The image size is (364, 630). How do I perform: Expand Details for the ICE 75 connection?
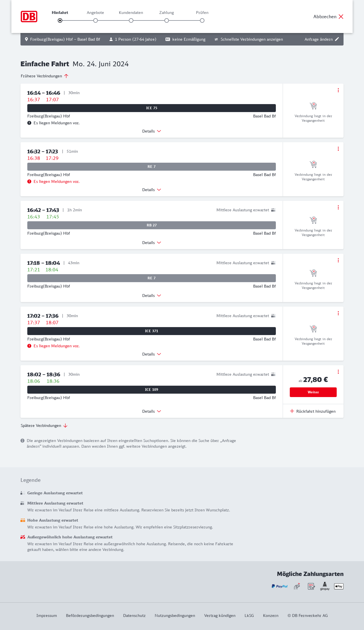click(152, 131)
